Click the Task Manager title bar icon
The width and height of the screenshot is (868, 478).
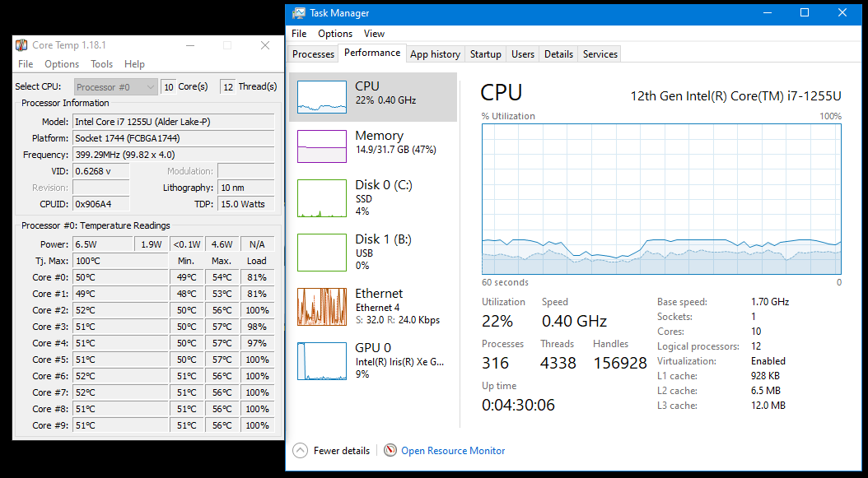click(x=298, y=12)
